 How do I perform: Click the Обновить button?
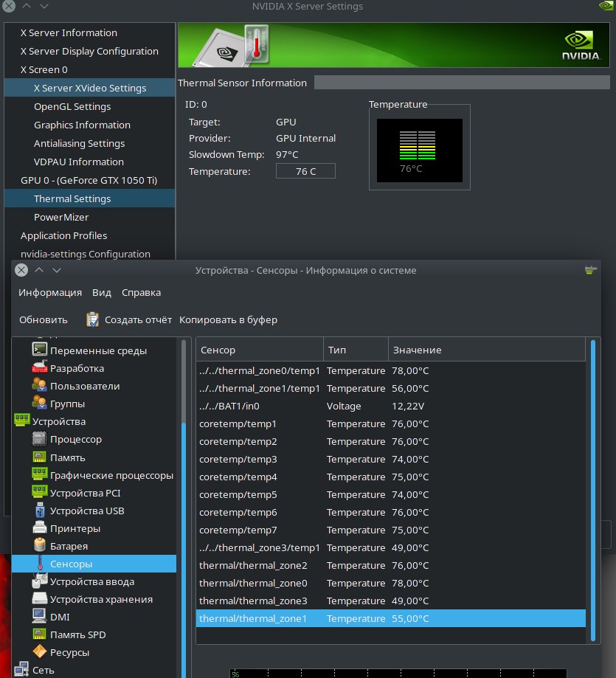point(44,320)
